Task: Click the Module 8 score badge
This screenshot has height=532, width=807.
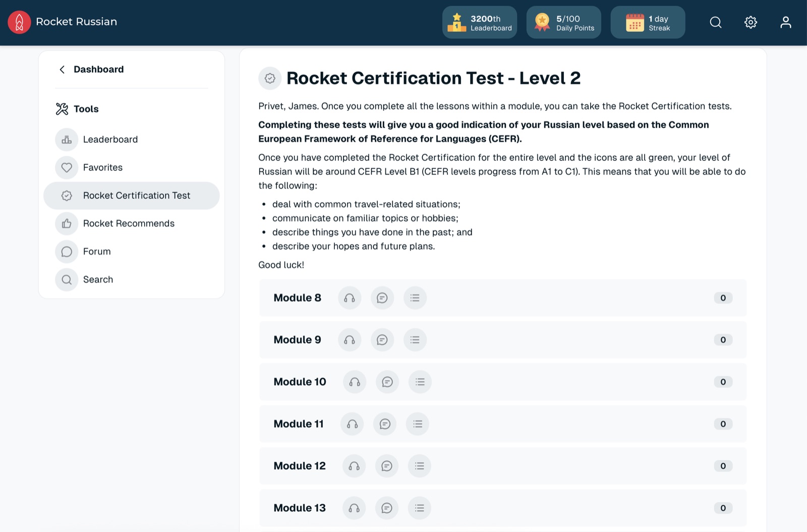Action: tap(723, 298)
